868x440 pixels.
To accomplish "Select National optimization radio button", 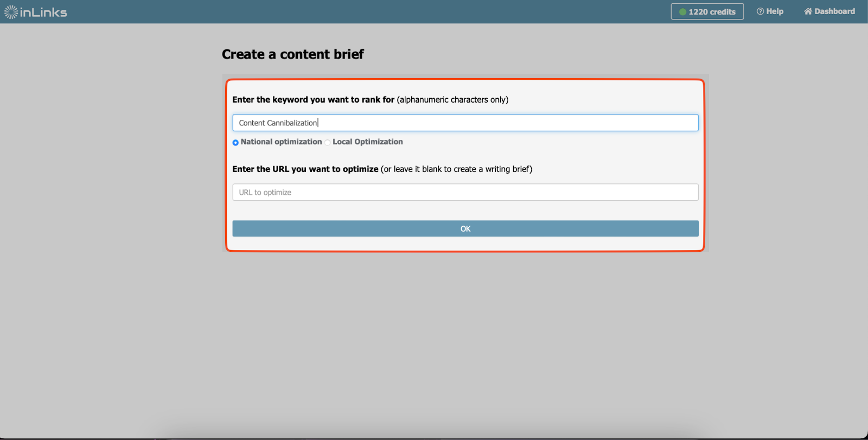I will click(235, 143).
